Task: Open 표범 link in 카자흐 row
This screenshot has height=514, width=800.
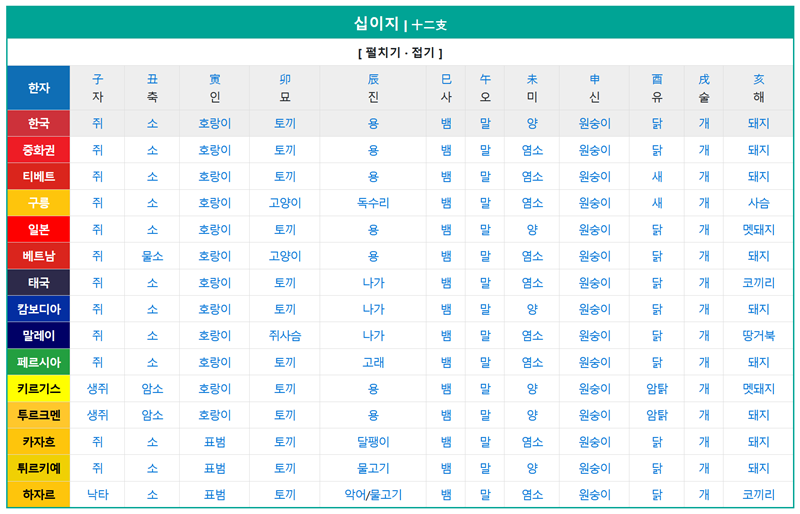Action: click(x=215, y=442)
